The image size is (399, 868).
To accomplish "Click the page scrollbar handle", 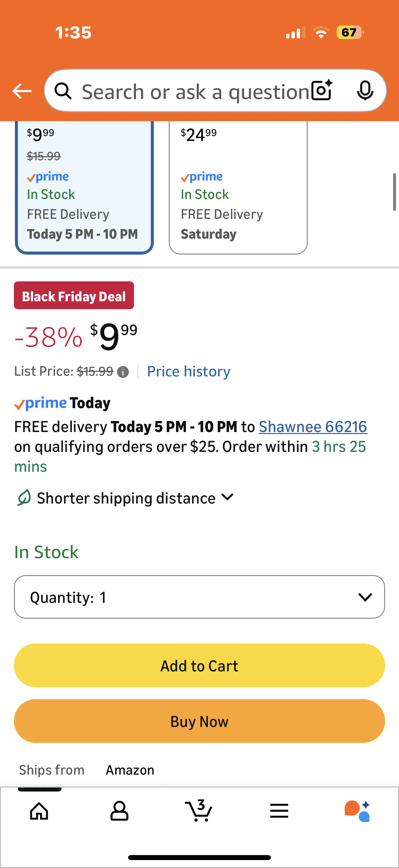I will [x=394, y=192].
